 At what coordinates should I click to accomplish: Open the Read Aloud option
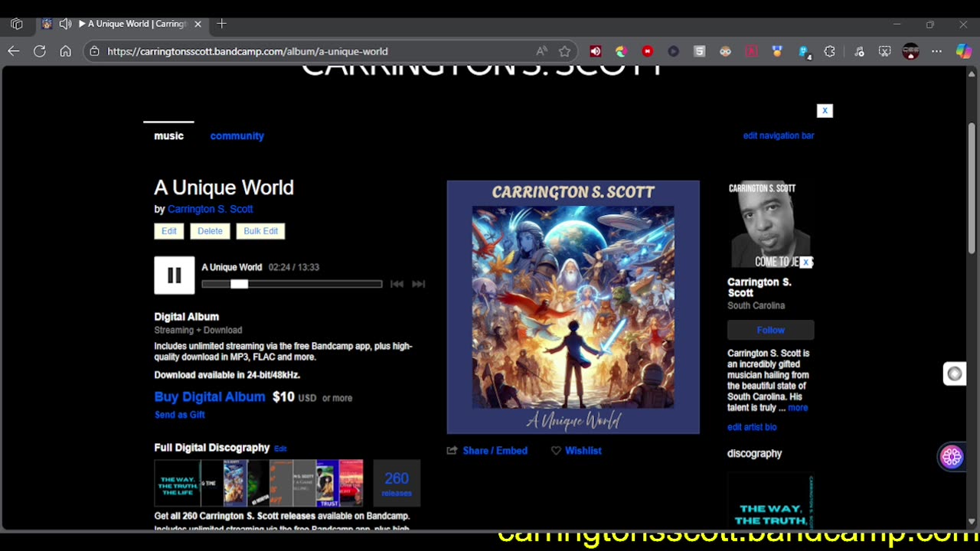click(541, 51)
